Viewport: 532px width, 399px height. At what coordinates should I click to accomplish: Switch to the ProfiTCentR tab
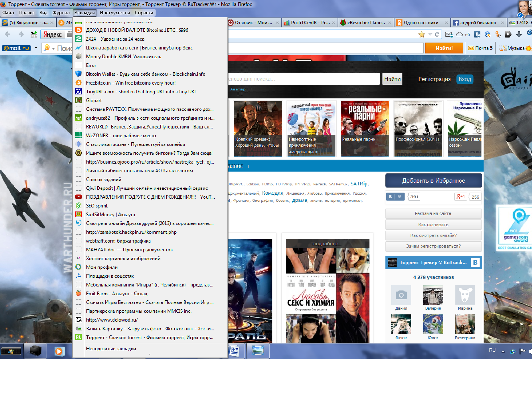[310, 23]
